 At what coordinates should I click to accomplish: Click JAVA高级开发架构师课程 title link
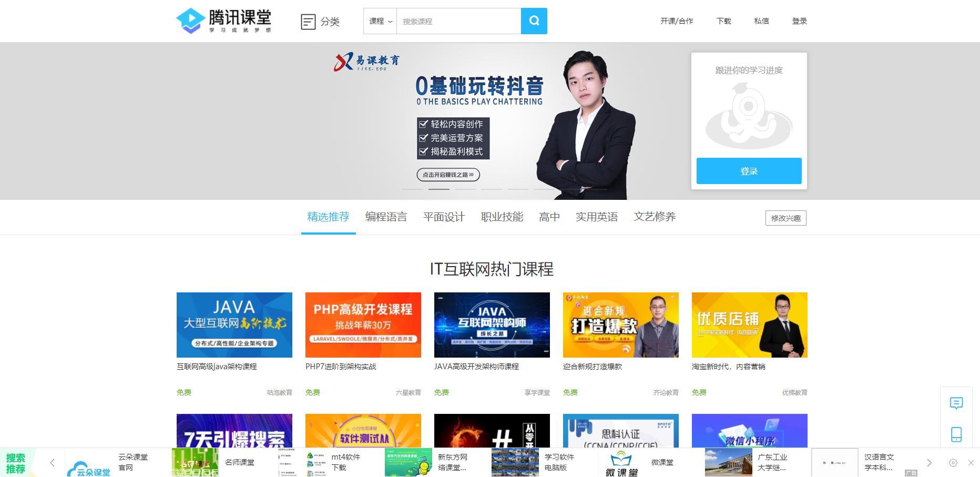(476, 367)
